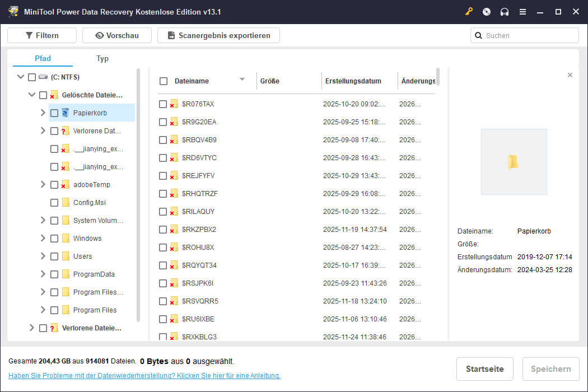Click the Papierkorb recycle bin icon
Image resolution: width=588 pixels, height=392 pixels.
click(66, 113)
